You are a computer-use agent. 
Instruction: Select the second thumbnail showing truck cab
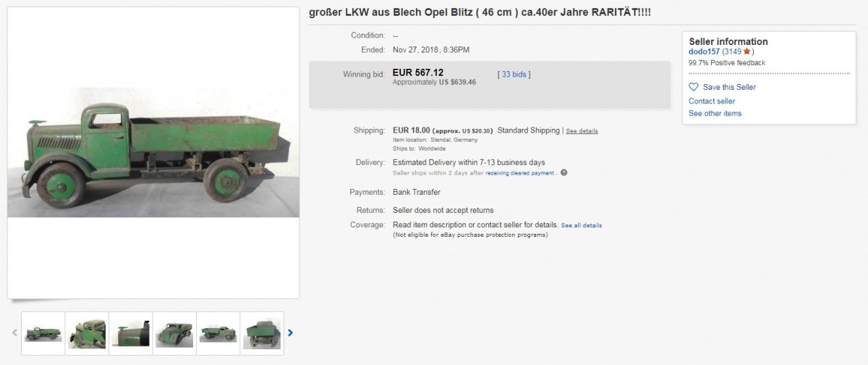(x=87, y=333)
